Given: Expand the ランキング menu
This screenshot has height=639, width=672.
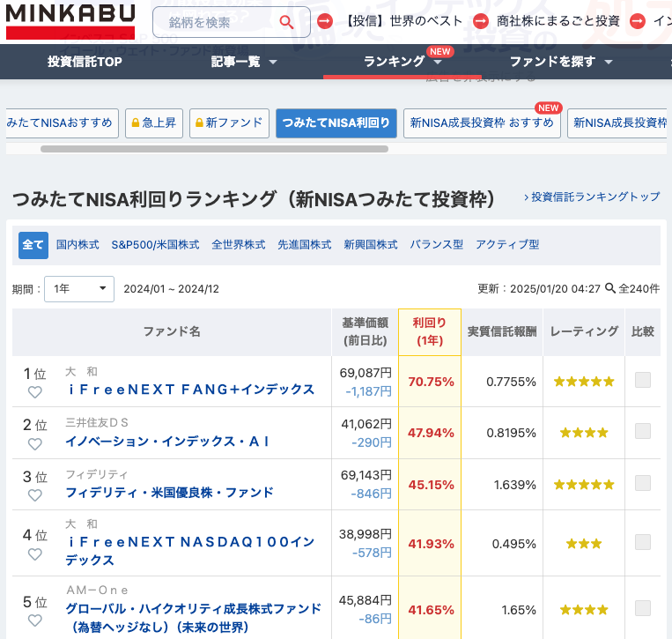Looking at the screenshot, I should point(402,62).
